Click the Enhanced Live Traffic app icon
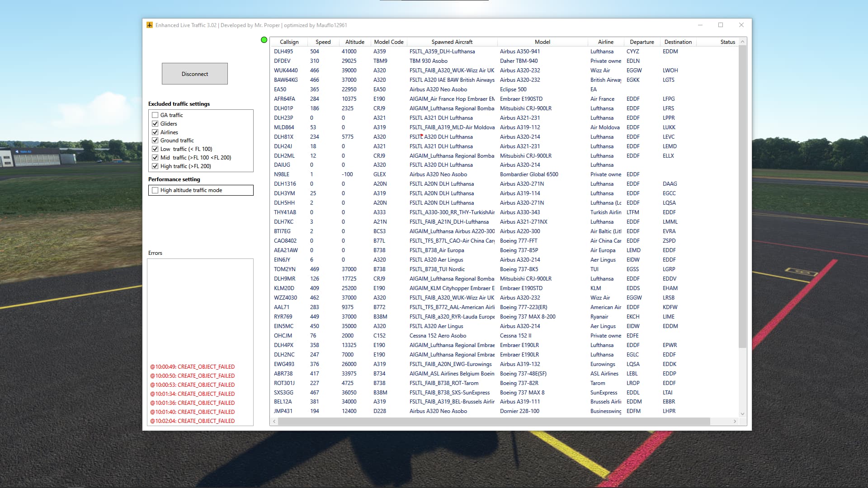The height and width of the screenshot is (488, 868). (150, 25)
